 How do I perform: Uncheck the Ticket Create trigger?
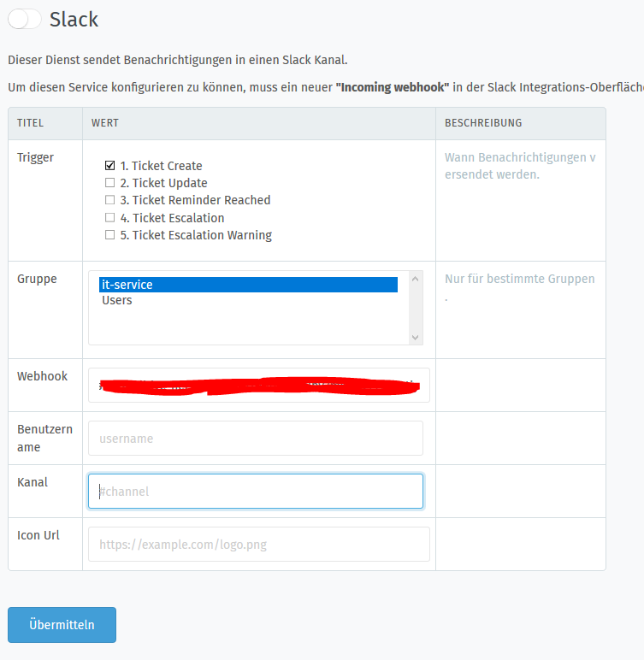coord(109,165)
